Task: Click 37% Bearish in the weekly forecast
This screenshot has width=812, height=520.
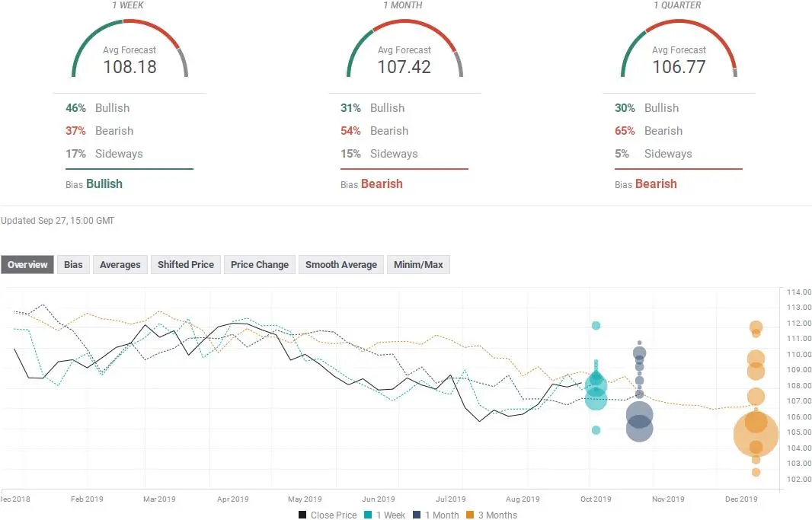Action: (x=100, y=131)
